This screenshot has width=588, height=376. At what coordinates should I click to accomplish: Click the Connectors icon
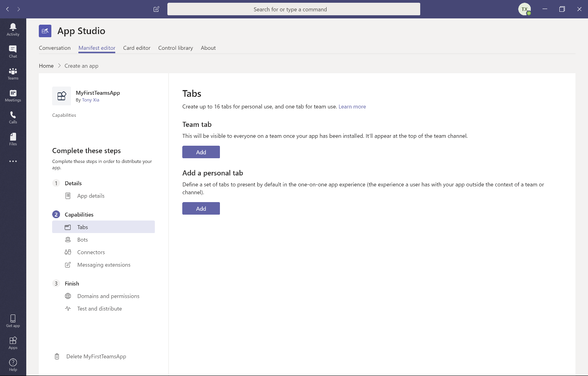click(68, 252)
